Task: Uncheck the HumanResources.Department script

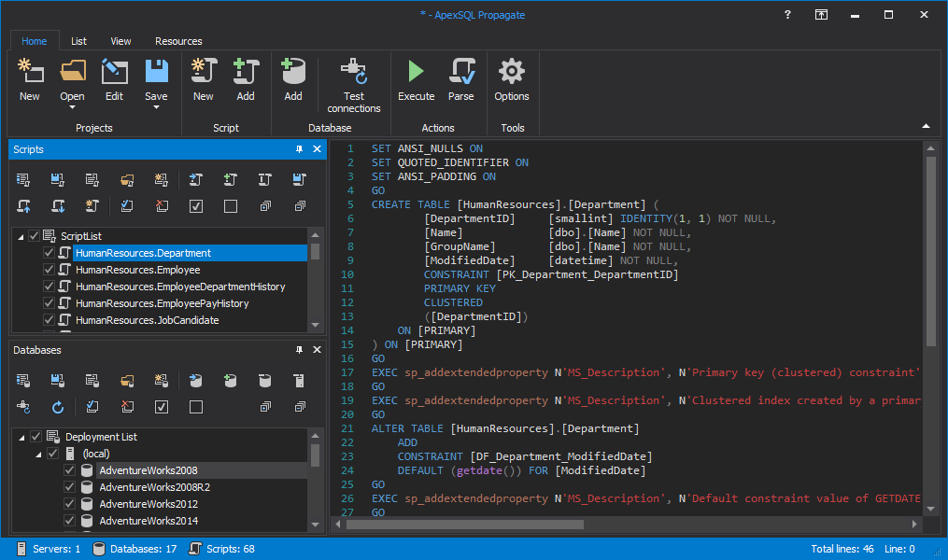Action: coord(49,253)
